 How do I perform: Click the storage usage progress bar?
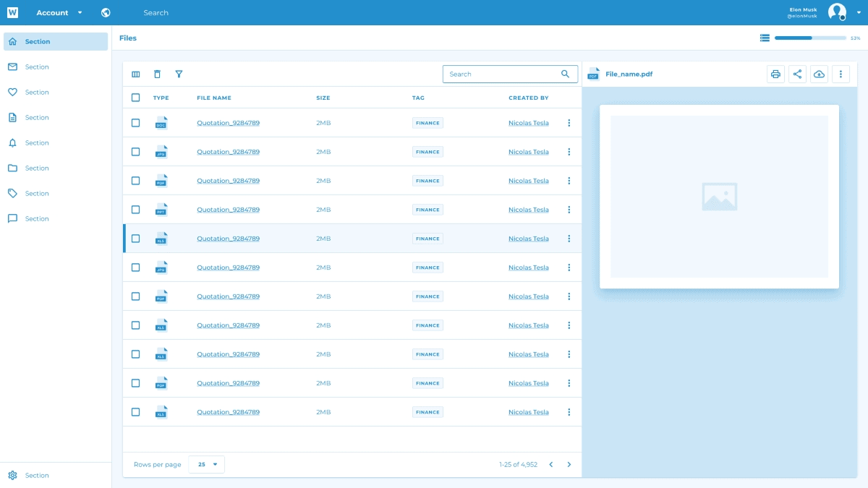pyautogui.click(x=809, y=38)
